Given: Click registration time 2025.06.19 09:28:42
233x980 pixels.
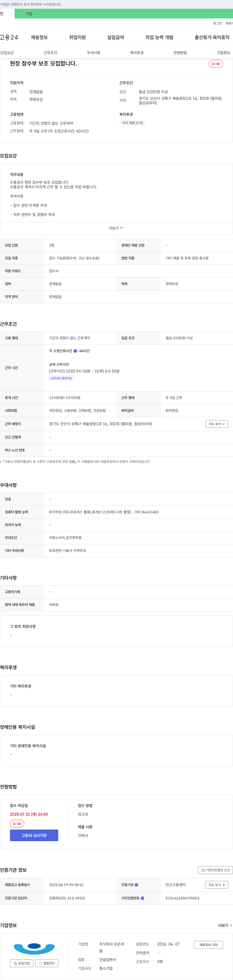Looking at the screenshot, I should click(66, 885).
